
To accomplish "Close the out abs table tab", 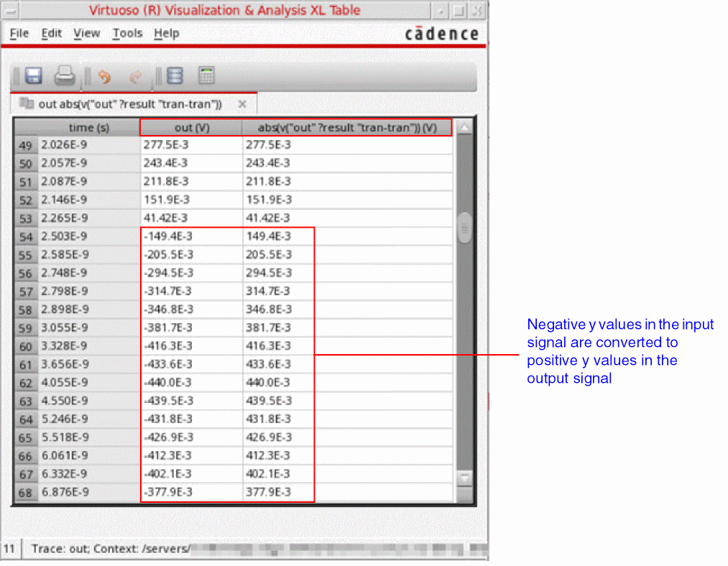I will pyautogui.click(x=242, y=104).
